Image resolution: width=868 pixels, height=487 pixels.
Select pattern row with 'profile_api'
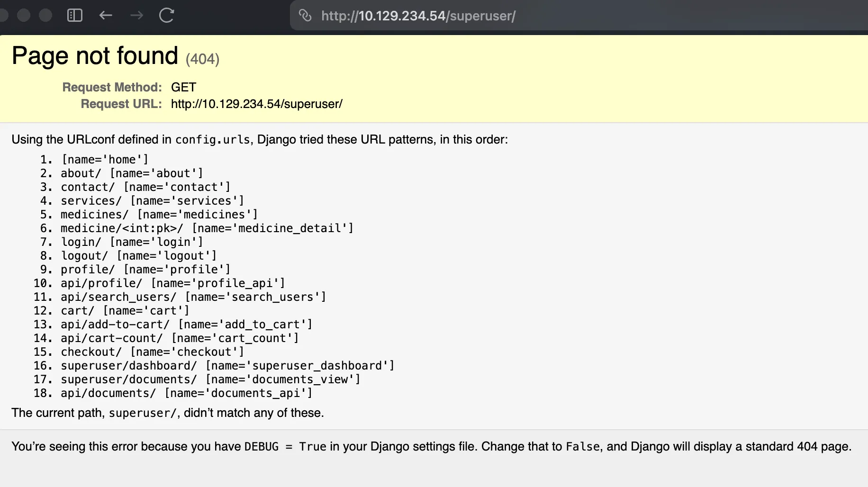point(173,283)
